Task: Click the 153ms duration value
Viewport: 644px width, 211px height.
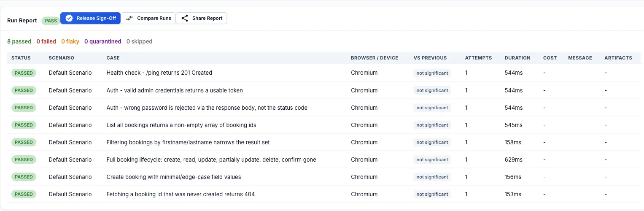Action: click(x=513, y=194)
